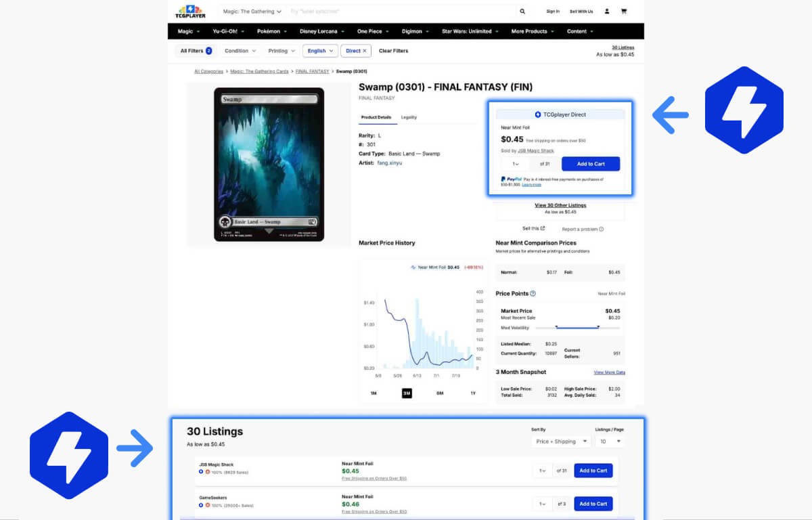812x520 pixels.
Task: Open the Listings per Page dropdown
Action: 610,441
